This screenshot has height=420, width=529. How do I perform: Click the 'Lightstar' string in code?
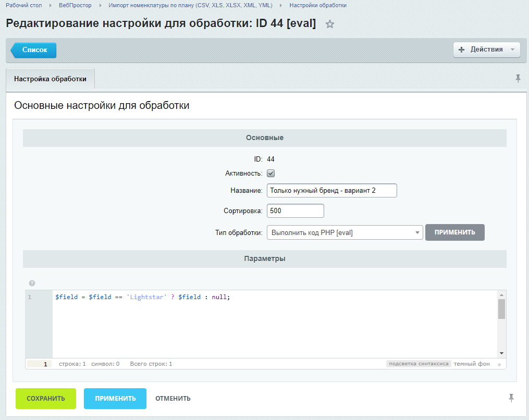pyautogui.click(x=147, y=297)
